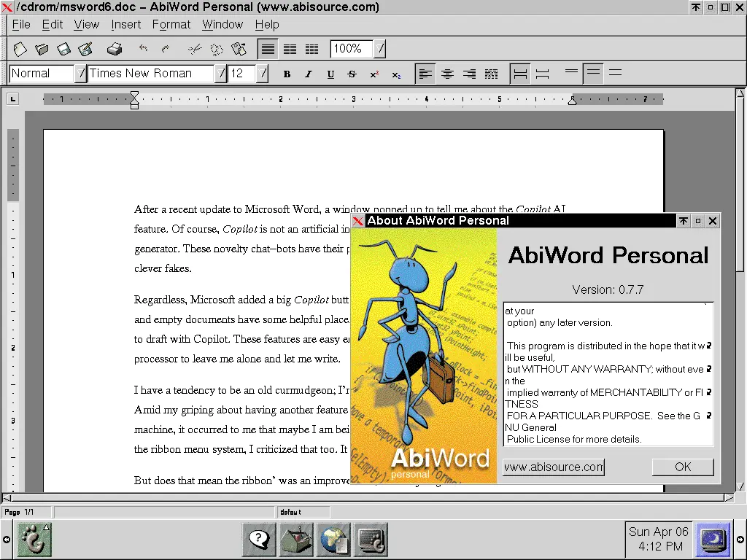Click the Paste clipboard icon
The height and width of the screenshot is (560, 747).
point(239,50)
